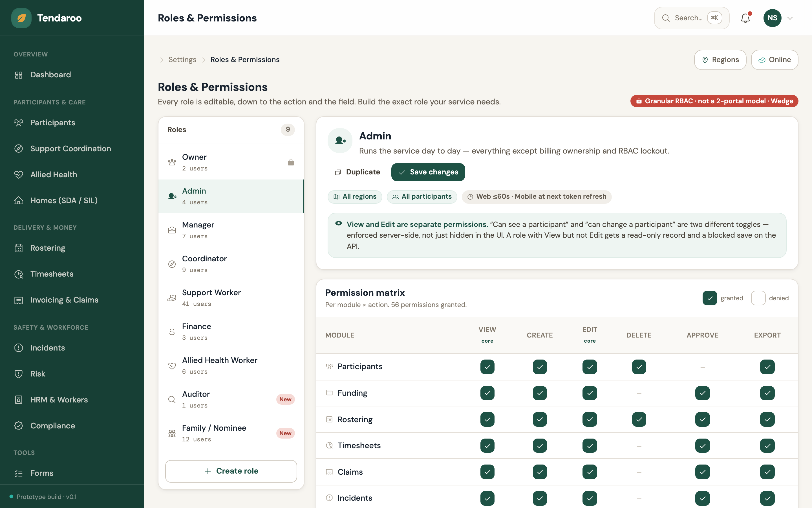Click the Search field in header
Viewport: 812px width, 508px height.
tap(692, 18)
